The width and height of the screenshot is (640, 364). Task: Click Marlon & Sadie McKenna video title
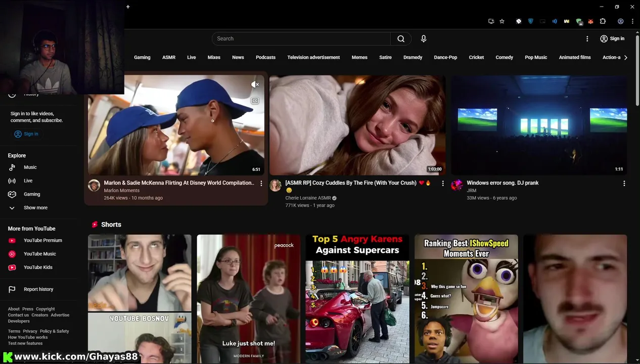179,183
